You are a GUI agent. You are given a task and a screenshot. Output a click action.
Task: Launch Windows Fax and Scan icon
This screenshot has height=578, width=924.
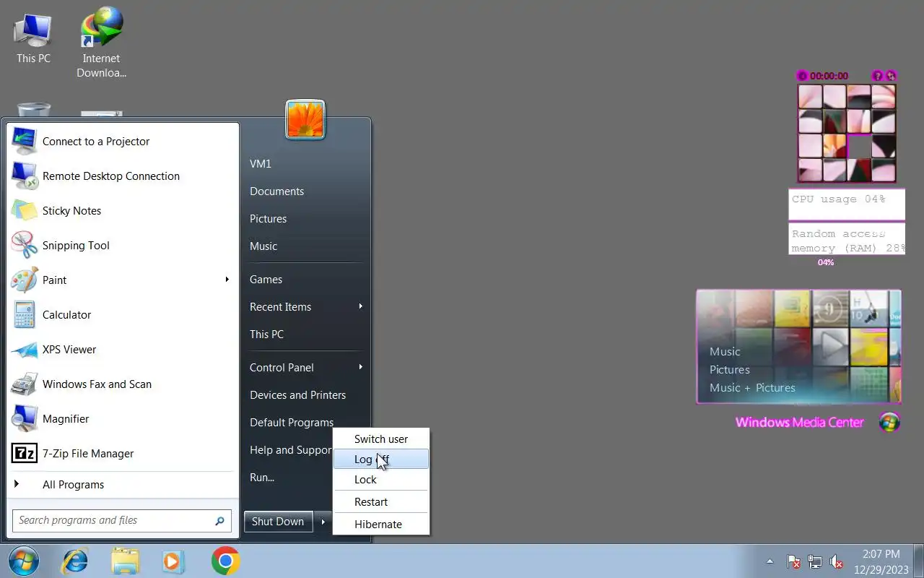24,384
